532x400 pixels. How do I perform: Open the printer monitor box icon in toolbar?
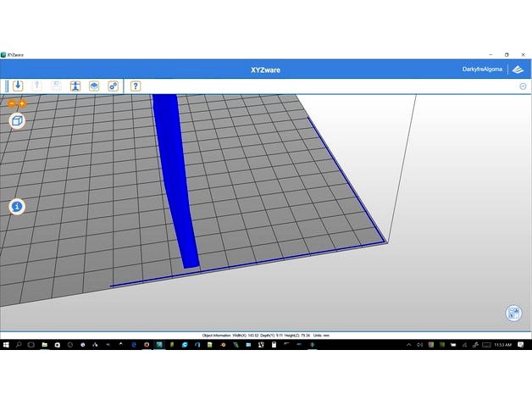(x=94, y=86)
